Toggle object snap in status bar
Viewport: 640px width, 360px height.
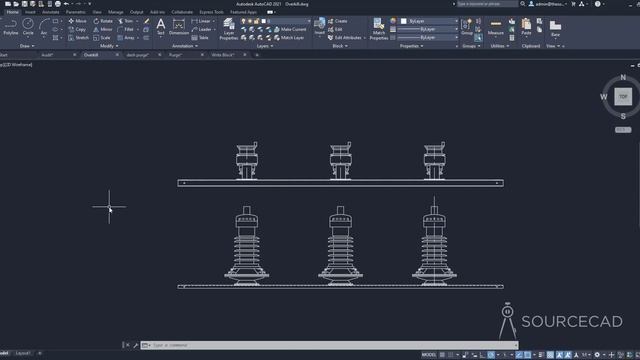[527, 355]
